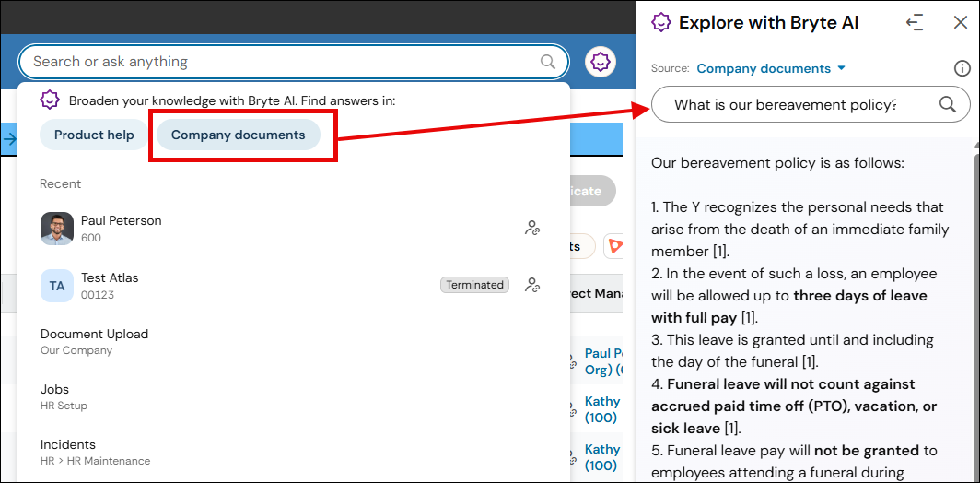This screenshot has width=980, height=483.
Task: Click the bold text 'three days of leave'
Action: coord(860,296)
